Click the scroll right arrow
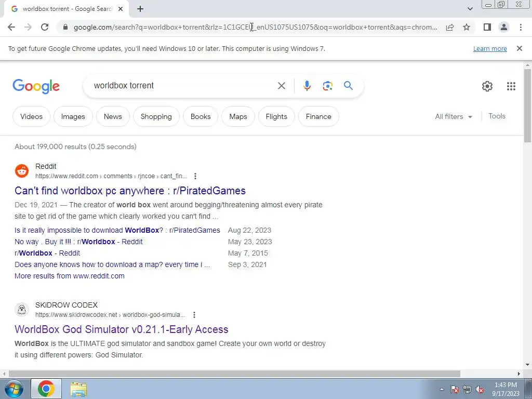The height and width of the screenshot is (399, 532). click(x=518, y=374)
